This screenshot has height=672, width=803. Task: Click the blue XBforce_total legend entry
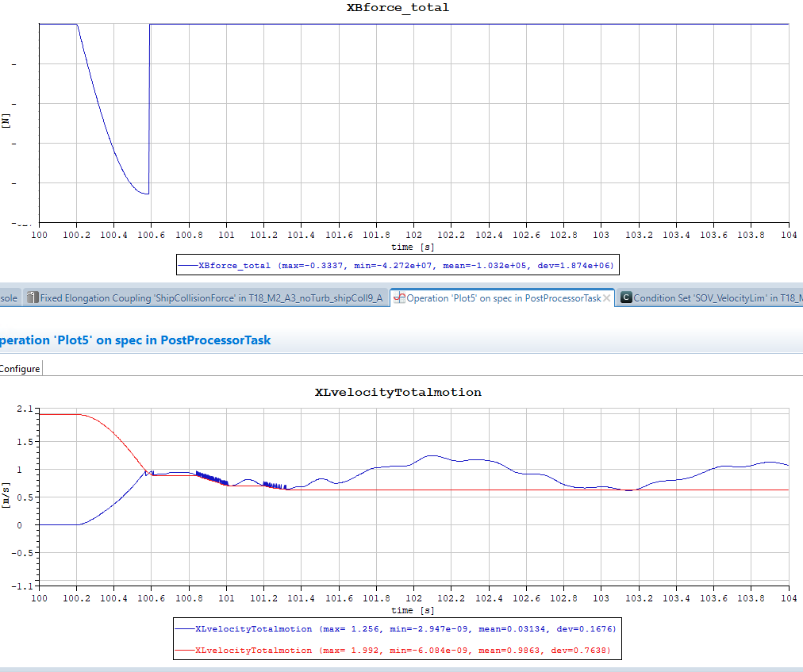[405, 265]
